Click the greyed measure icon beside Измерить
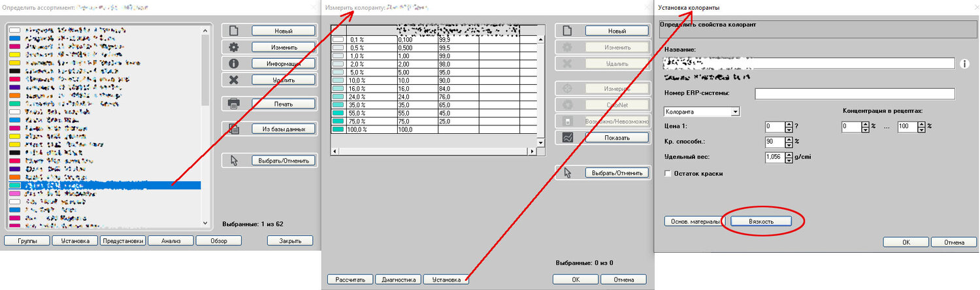 point(566,88)
